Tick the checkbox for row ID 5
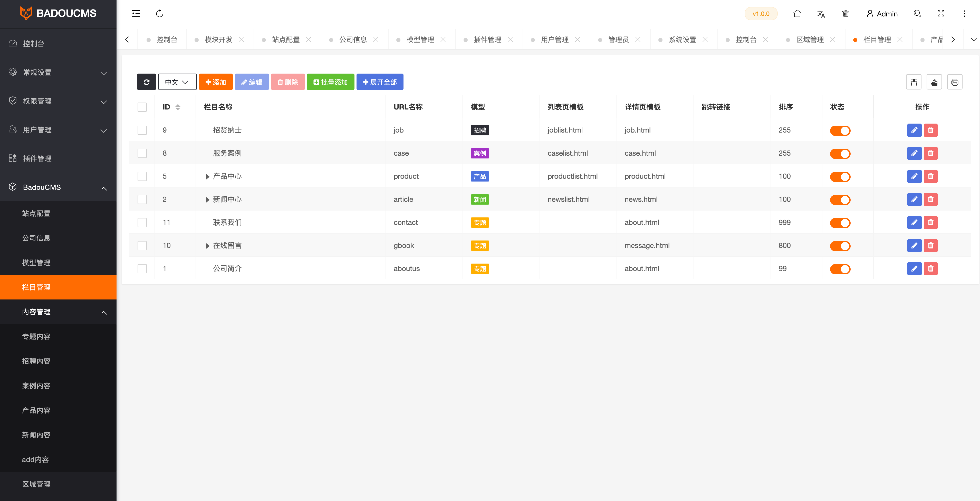 pos(142,176)
